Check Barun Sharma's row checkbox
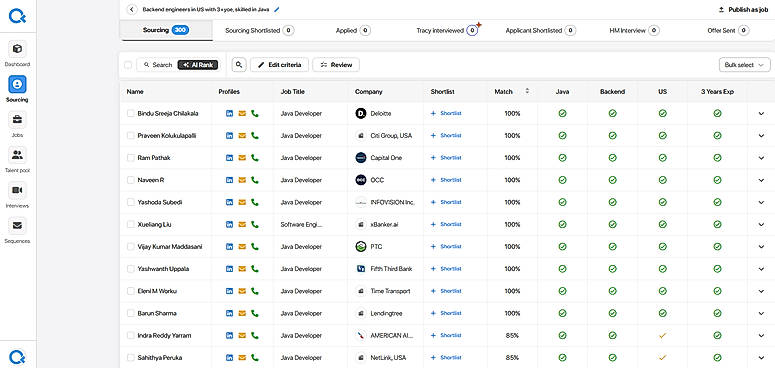 pos(130,314)
